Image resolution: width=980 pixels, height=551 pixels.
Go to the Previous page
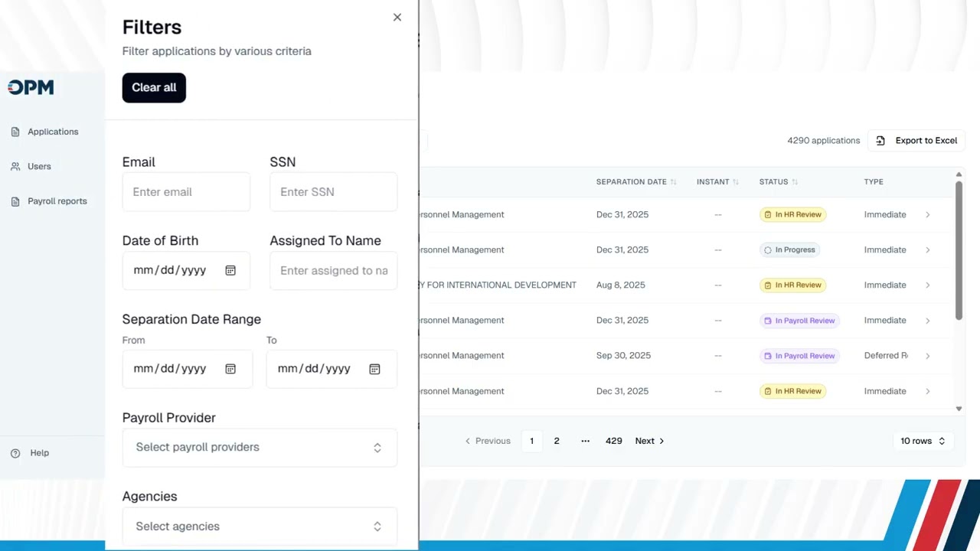click(488, 442)
